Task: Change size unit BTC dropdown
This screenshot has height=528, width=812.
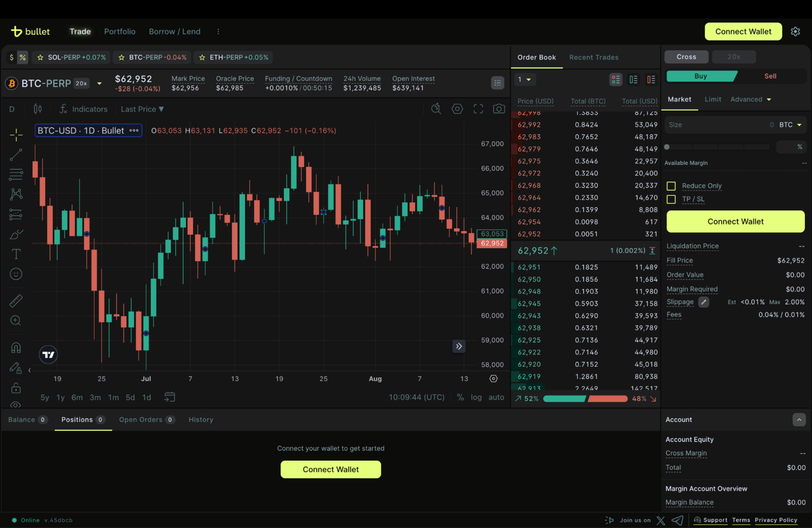Action: click(791, 125)
